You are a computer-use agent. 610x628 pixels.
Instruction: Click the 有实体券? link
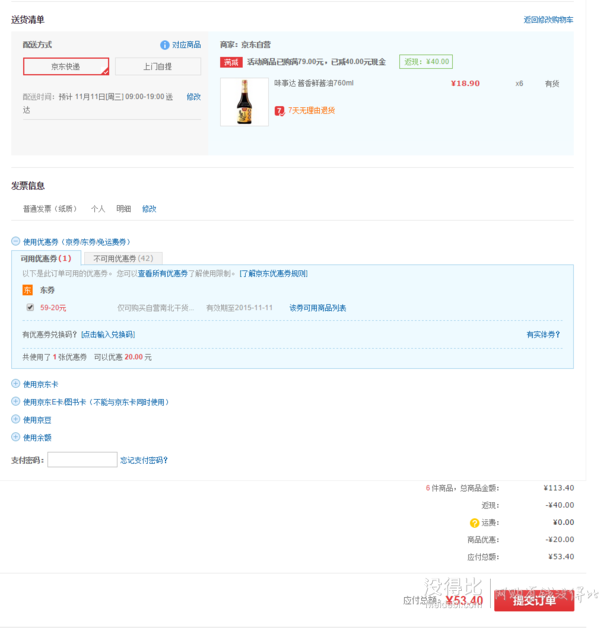pos(543,334)
